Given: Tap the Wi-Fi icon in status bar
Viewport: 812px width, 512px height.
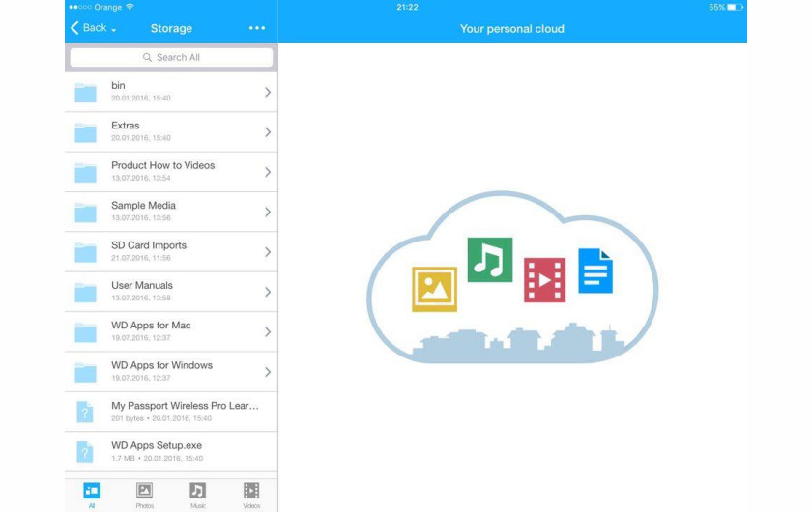Looking at the screenshot, I should pos(130,7).
